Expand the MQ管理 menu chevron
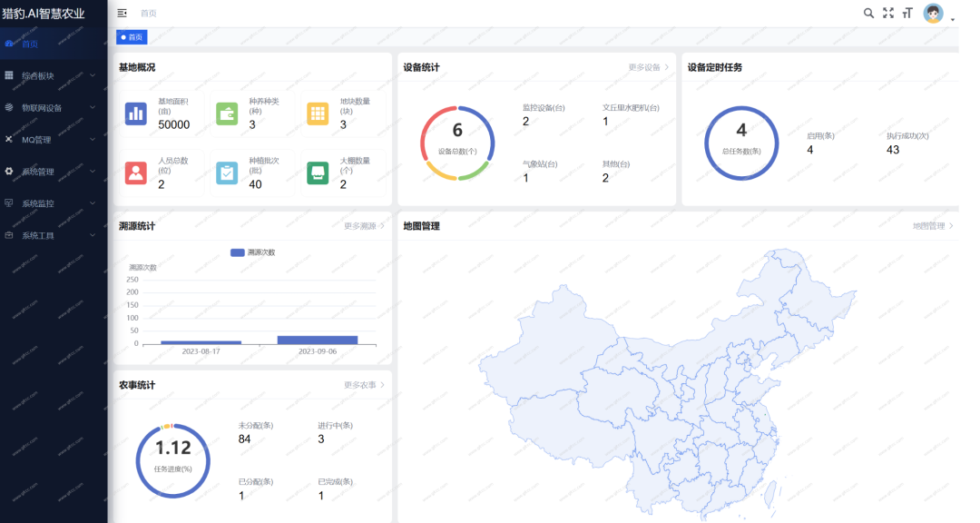980x523 pixels. (x=93, y=140)
